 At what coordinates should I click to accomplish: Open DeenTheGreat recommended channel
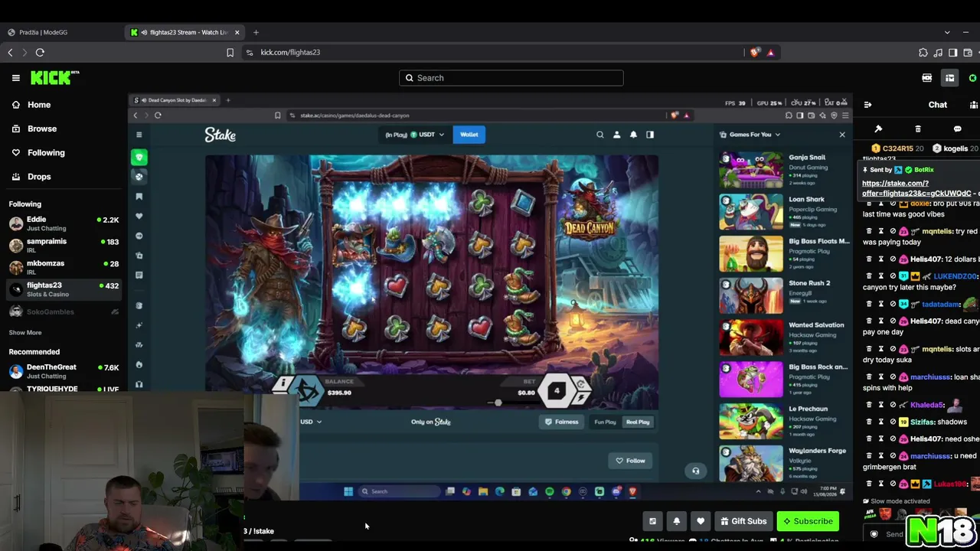tap(64, 371)
